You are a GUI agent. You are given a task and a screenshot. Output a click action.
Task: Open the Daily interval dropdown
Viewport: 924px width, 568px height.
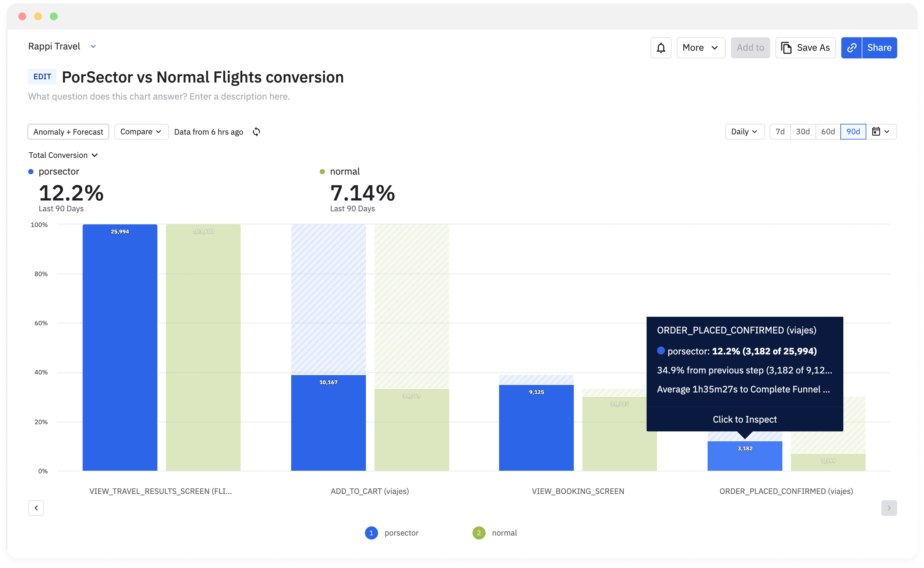744,131
